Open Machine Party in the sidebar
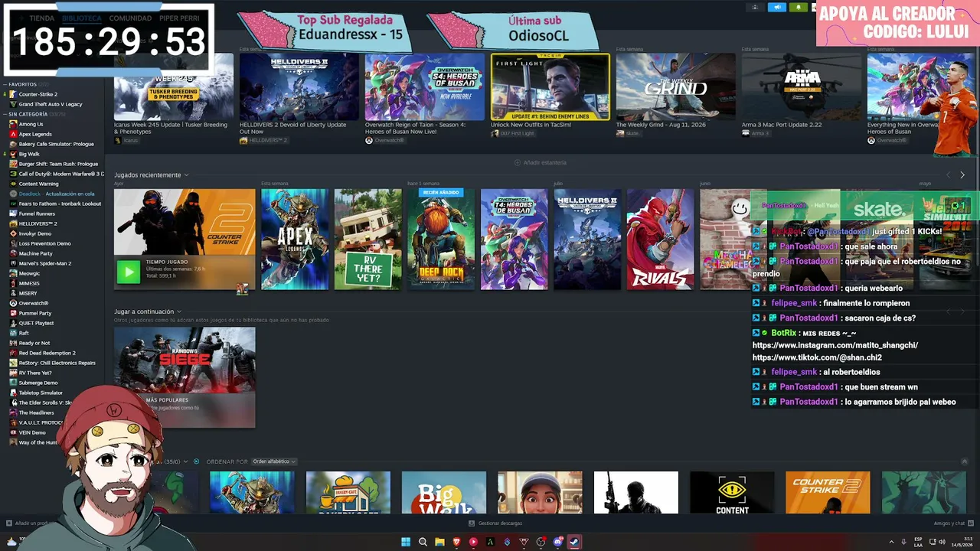Viewport: 980px width, 551px height. (35, 253)
